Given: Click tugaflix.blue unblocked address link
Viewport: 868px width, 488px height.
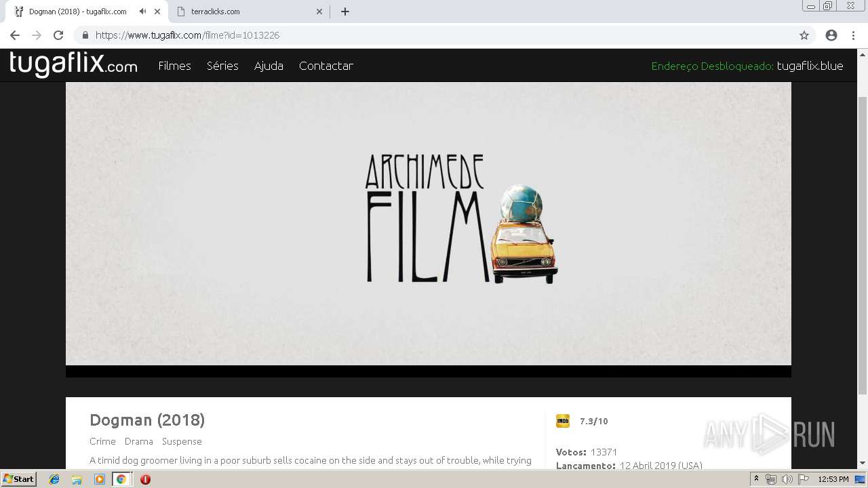Looking at the screenshot, I should click(810, 66).
